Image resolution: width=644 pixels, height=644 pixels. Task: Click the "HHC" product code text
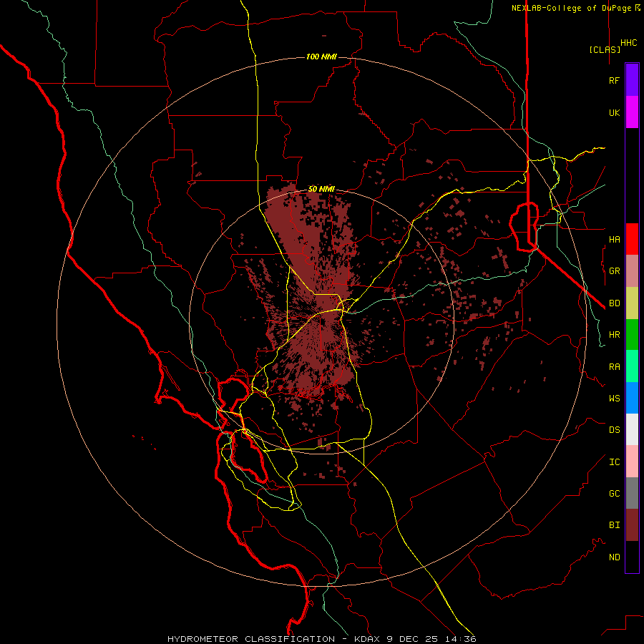point(629,43)
